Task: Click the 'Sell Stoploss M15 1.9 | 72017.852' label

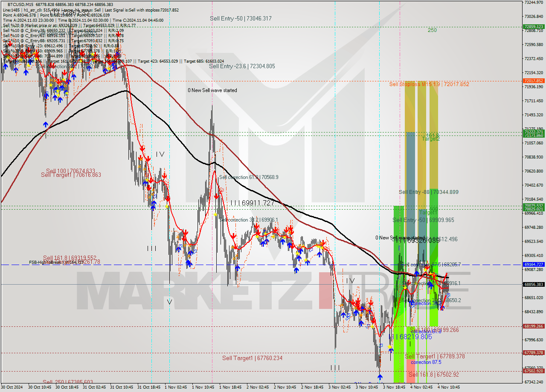Action: 429,84
